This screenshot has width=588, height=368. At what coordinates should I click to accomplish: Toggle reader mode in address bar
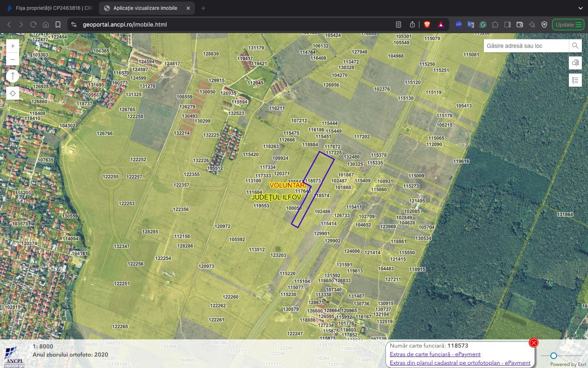[x=399, y=25]
